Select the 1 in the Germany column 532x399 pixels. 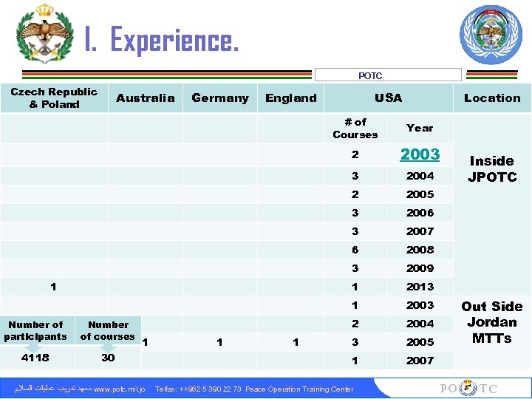click(x=220, y=342)
